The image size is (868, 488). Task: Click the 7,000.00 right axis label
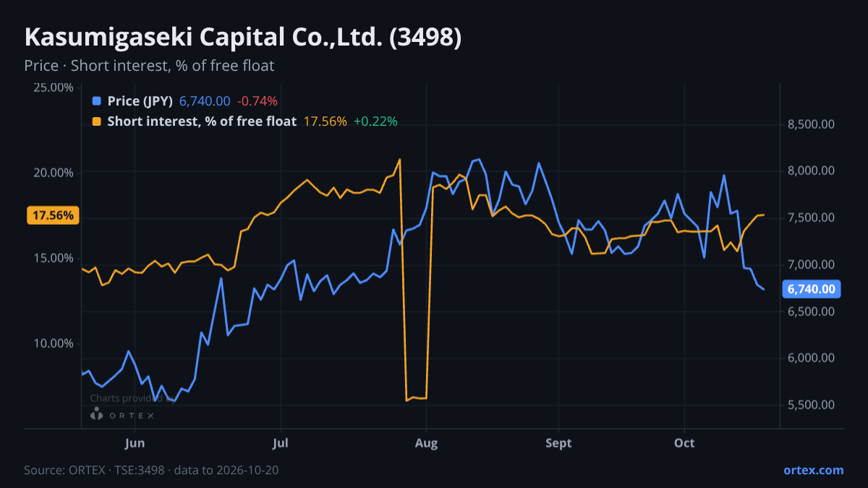click(811, 265)
